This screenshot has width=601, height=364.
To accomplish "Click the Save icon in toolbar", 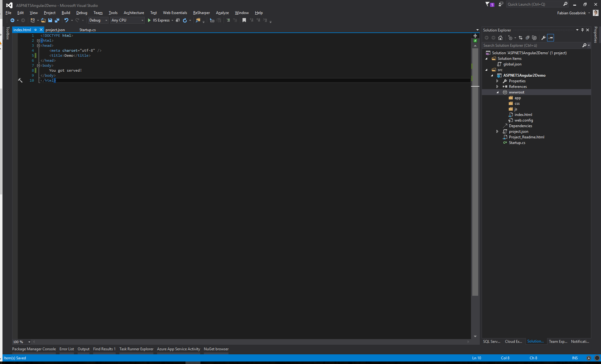I will [50, 20].
